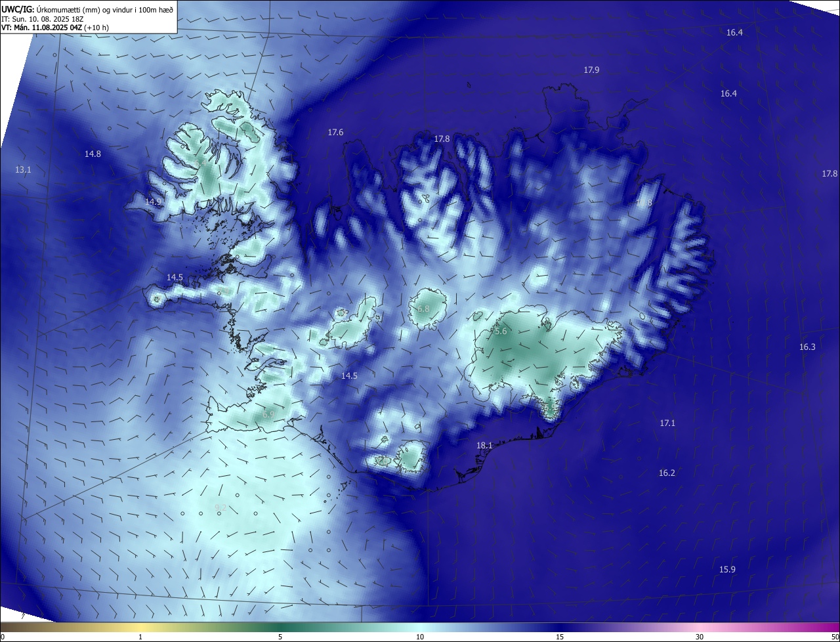Click the map value 14.8

pos(93,154)
